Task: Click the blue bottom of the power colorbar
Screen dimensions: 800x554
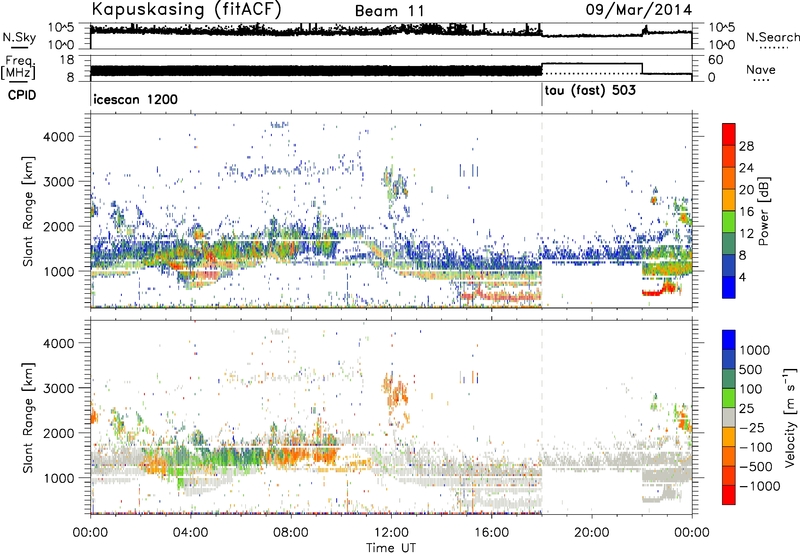Action: [729, 287]
